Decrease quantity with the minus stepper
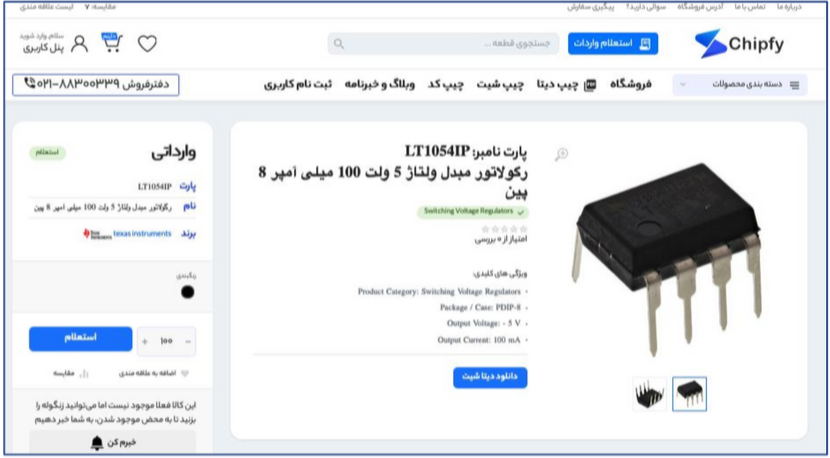Image resolution: width=830 pixels, height=458 pixels. [x=188, y=342]
